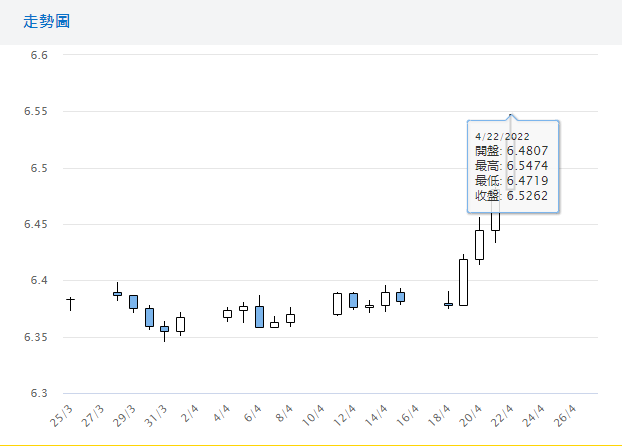Click the white candlestick for 11/4

tap(337, 303)
